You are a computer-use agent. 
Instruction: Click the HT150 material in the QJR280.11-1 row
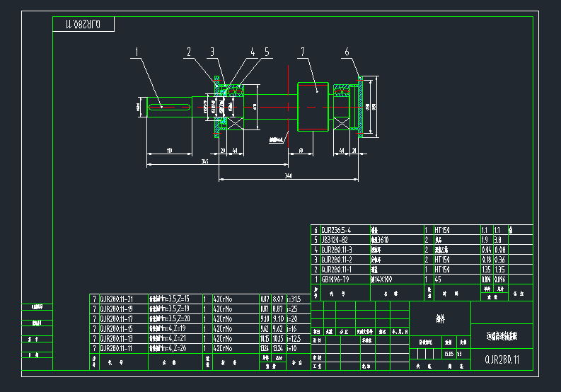[457, 269]
